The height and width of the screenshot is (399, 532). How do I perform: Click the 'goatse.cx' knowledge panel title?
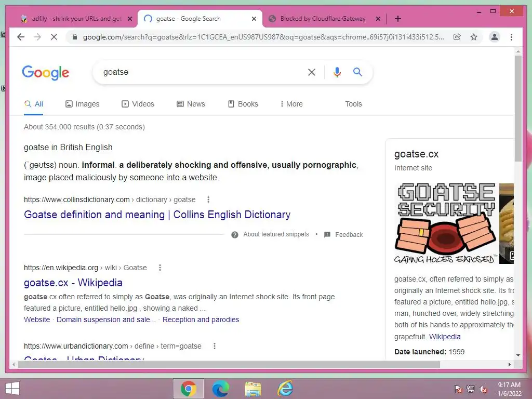click(416, 154)
